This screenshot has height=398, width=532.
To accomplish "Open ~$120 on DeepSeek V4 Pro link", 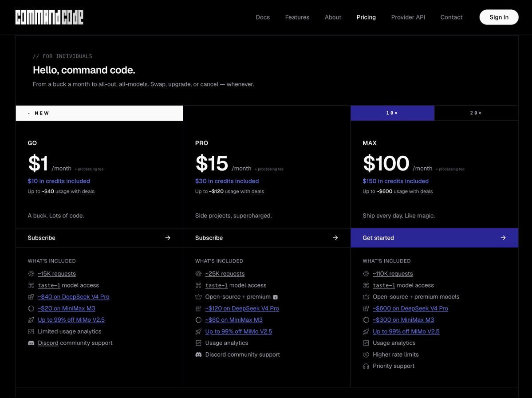I will [x=242, y=308].
